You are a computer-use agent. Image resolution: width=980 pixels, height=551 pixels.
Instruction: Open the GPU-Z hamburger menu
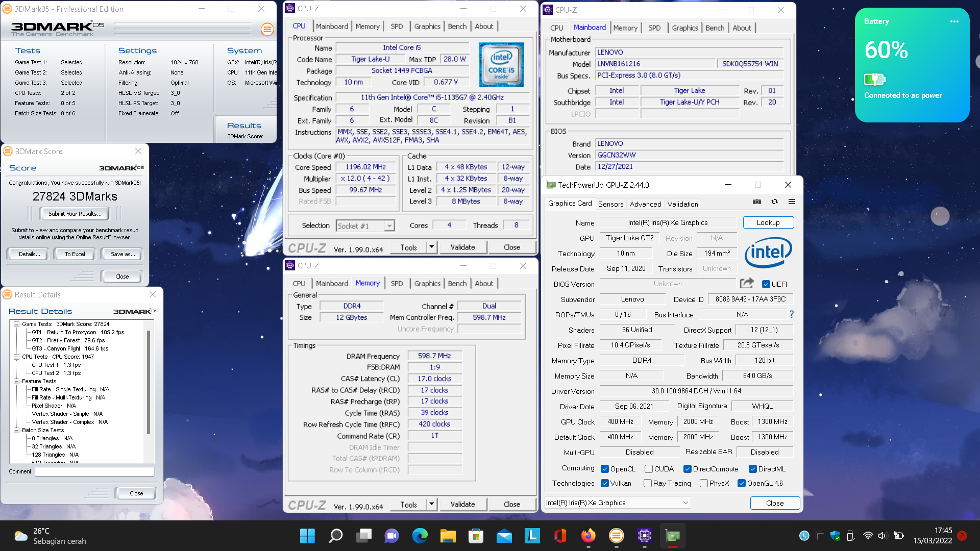click(x=792, y=202)
